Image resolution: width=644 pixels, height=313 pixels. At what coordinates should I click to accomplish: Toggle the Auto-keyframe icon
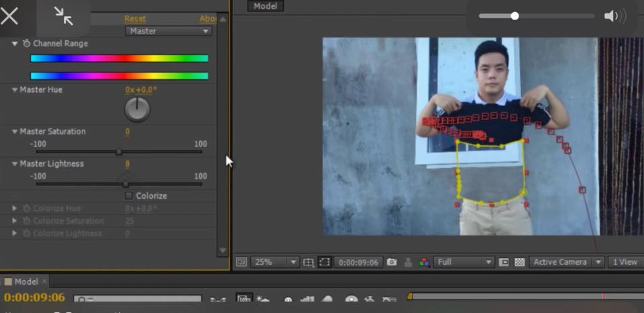(x=369, y=300)
